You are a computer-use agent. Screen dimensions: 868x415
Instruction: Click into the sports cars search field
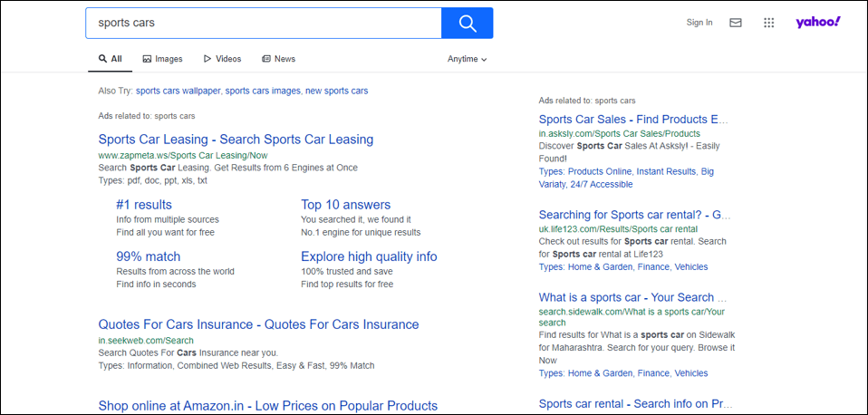pyautogui.click(x=264, y=24)
